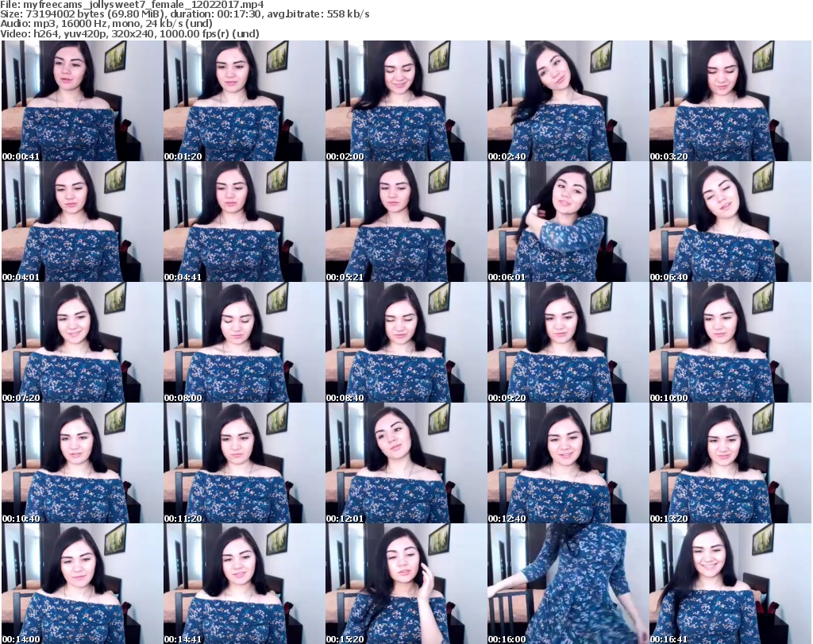Pick the thumbnail frame stamped 00:10:00
The image size is (813, 644).
click(730, 342)
